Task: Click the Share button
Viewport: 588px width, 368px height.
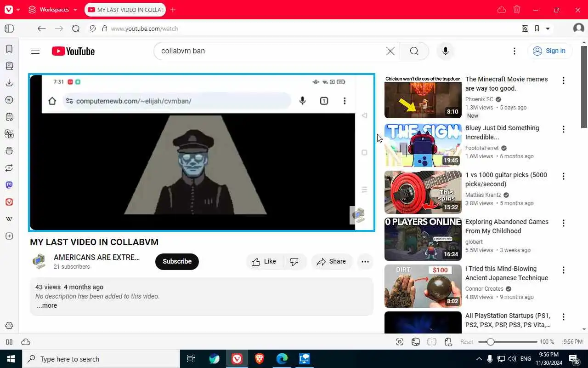Action: [332, 261]
